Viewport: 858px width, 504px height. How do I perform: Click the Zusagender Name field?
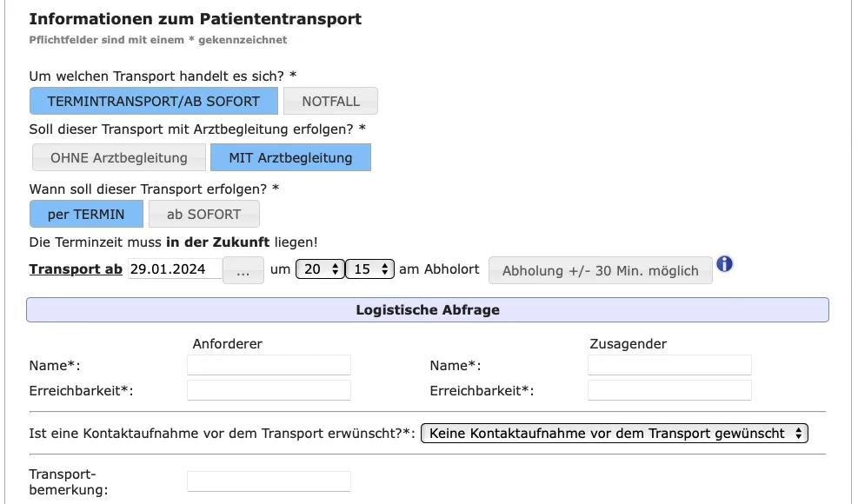[x=669, y=365]
